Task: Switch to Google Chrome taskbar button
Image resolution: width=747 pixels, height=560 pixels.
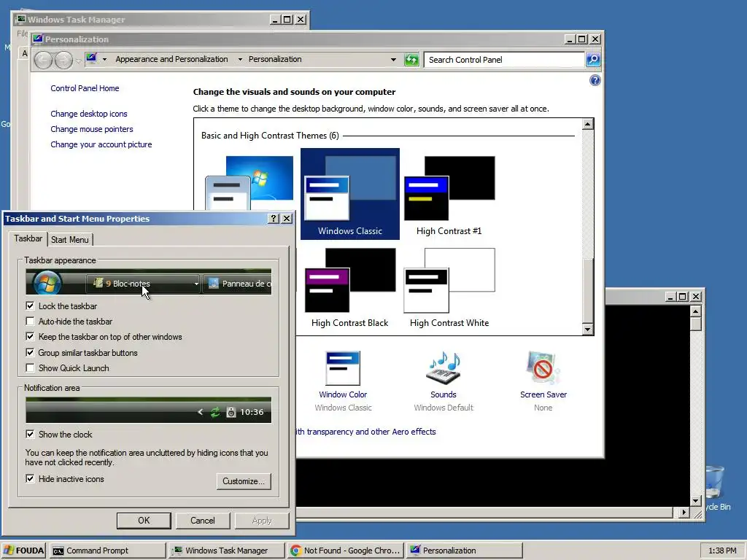Action: click(345, 551)
